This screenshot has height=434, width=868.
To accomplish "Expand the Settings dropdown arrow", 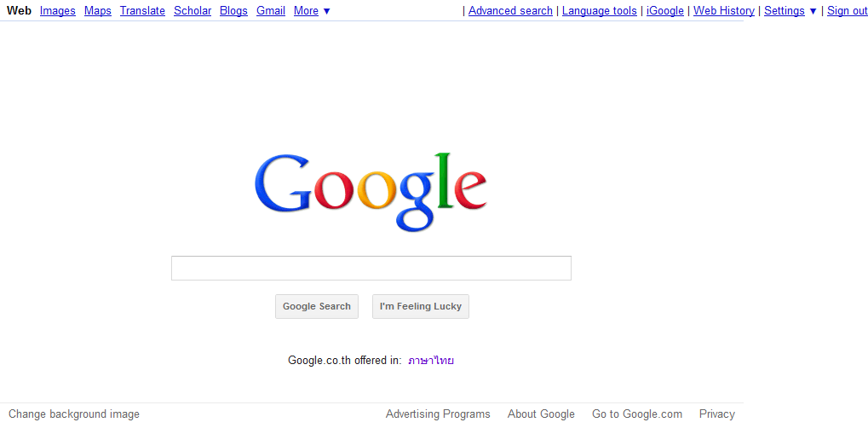I will [x=813, y=10].
